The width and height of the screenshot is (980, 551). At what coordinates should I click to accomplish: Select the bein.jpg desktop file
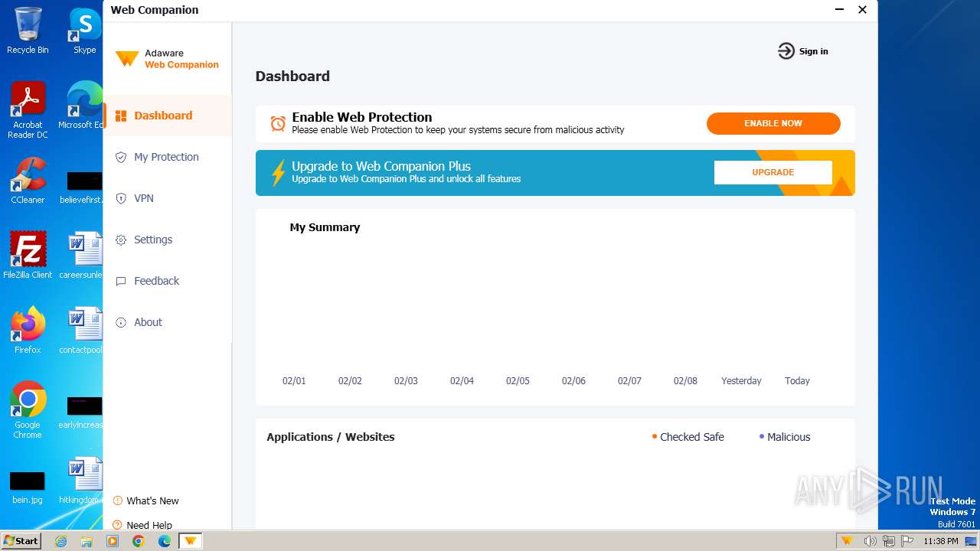click(x=28, y=486)
